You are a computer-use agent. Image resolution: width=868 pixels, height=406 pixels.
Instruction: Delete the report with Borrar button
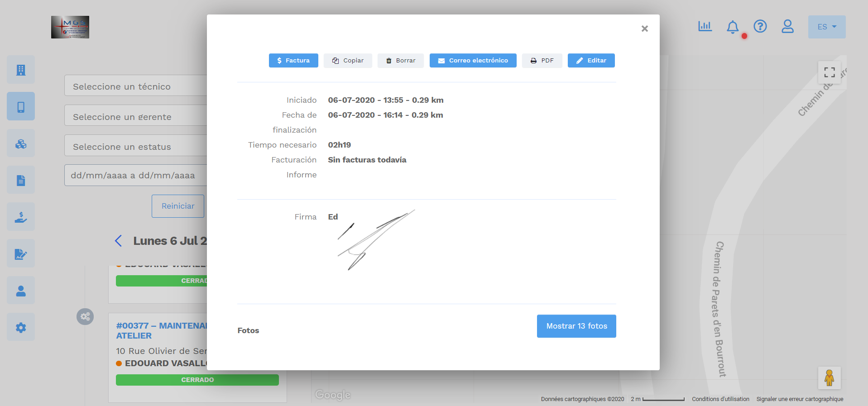401,61
